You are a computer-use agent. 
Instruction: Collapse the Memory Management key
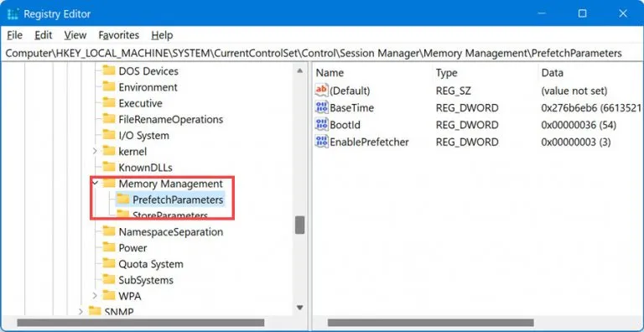click(96, 184)
